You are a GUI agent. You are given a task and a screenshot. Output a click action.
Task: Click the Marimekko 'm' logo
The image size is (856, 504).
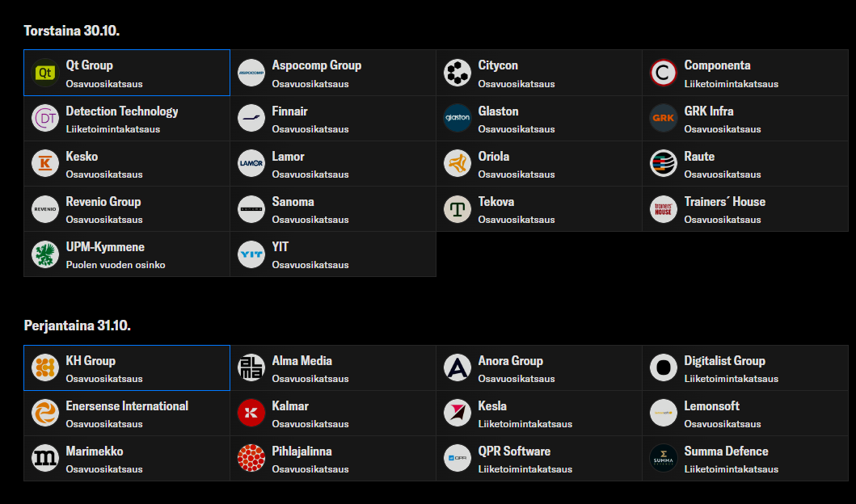coord(45,458)
